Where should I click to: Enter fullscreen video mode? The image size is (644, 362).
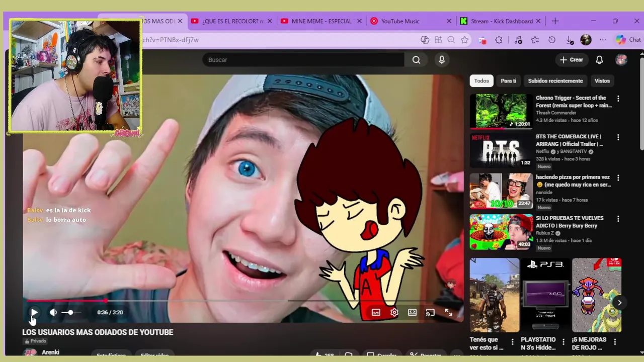pyautogui.click(x=448, y=312)
